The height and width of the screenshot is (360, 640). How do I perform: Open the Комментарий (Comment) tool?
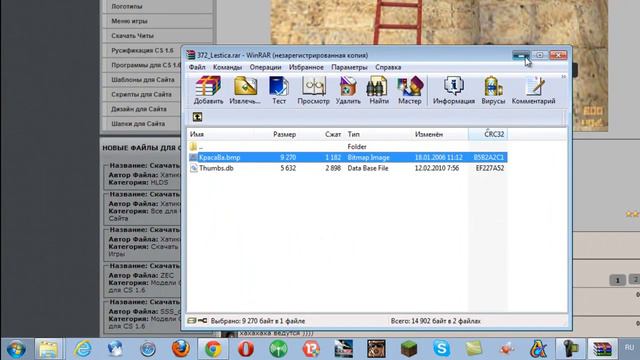click(533, 90)
